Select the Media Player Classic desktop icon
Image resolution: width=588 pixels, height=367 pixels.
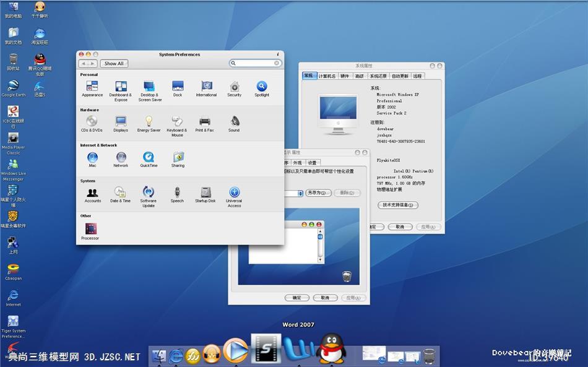(13, 144)
